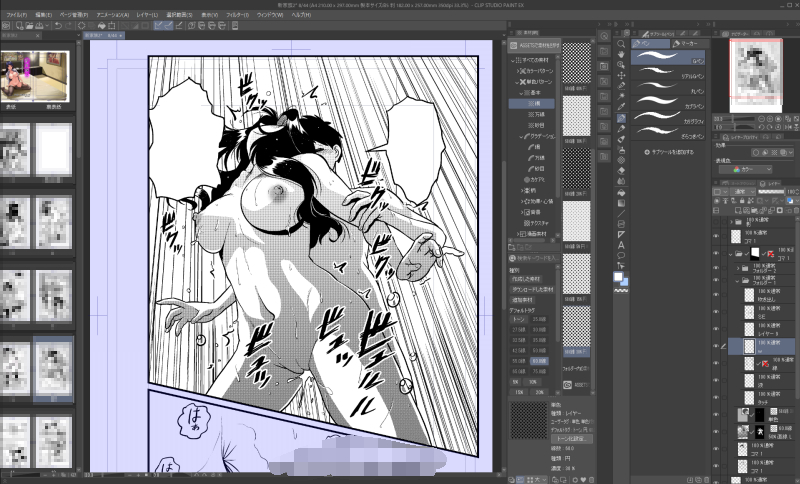Expand the Color pattern tree node
The width and height of the screenshot is (800, 484).
[x=517, y=71]
